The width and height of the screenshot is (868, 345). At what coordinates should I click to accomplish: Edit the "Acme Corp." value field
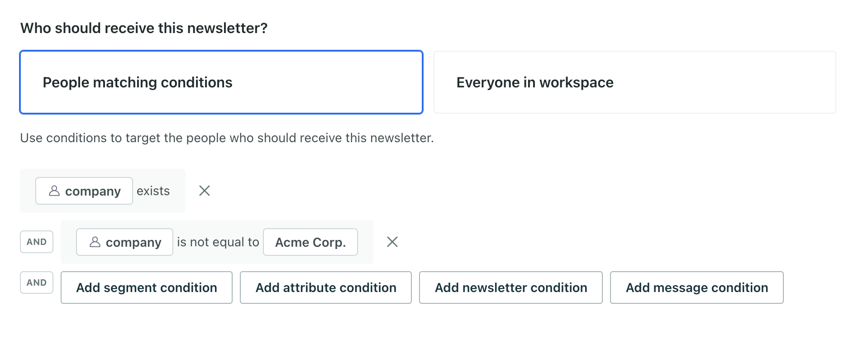click(310, 242)
